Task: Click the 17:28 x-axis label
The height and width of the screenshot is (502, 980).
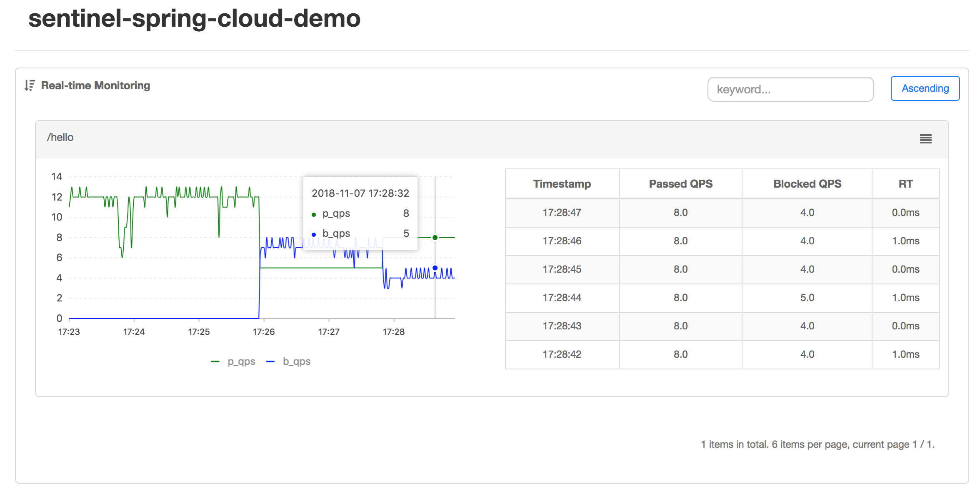Action: click(x=394, y=332)
